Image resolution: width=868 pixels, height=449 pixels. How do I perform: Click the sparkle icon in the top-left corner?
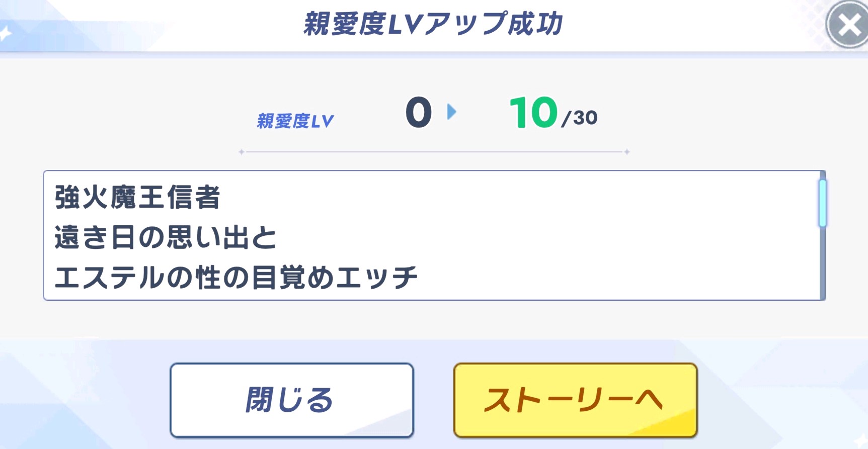click(x=5, y=34)
